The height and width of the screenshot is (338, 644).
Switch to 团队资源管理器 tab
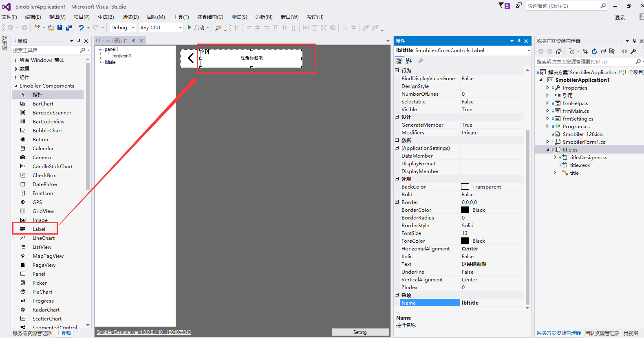coord(602,333)
